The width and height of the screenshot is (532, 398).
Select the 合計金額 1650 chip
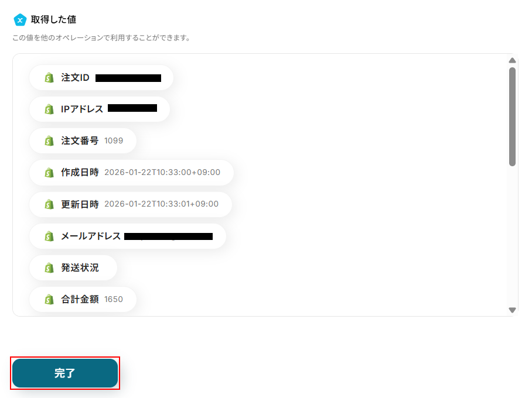click(83, 299)
